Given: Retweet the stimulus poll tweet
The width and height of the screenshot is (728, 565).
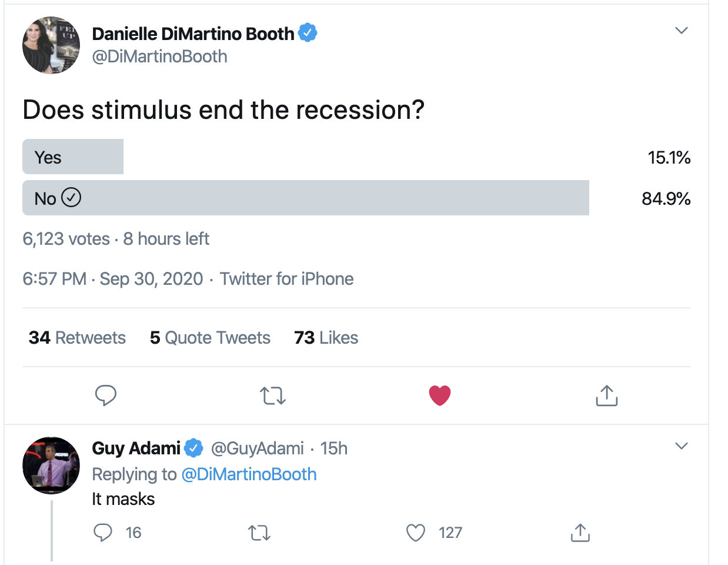Looking at the screenshot, I should click(x=273, y=395).
